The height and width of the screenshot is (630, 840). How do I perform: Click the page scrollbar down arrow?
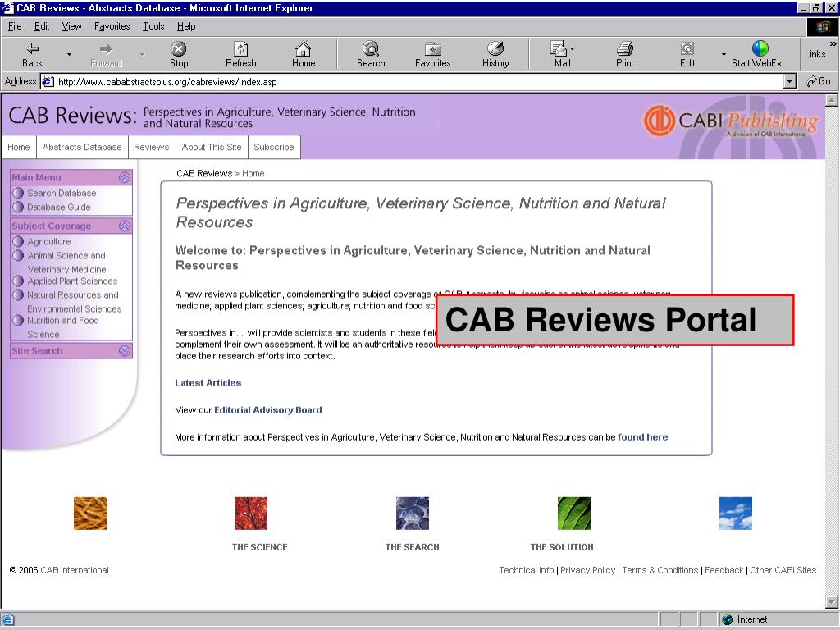pos(832,601)
